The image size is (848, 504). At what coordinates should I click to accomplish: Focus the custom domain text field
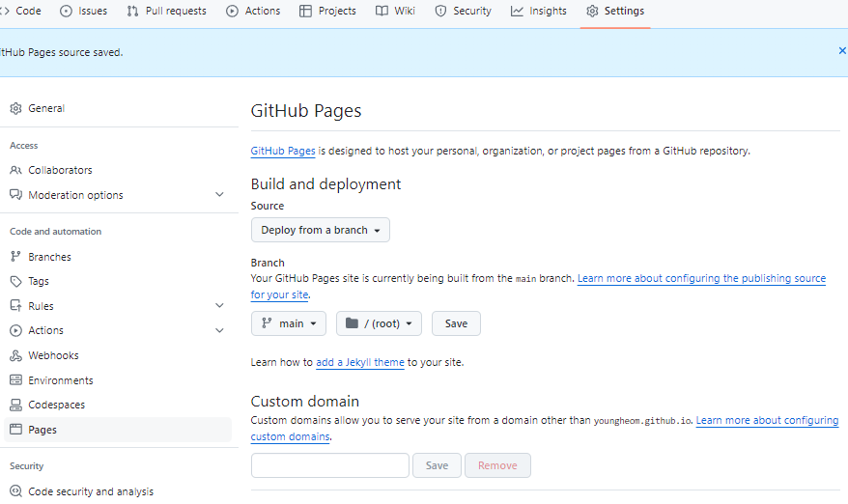(x=330, y=465)
